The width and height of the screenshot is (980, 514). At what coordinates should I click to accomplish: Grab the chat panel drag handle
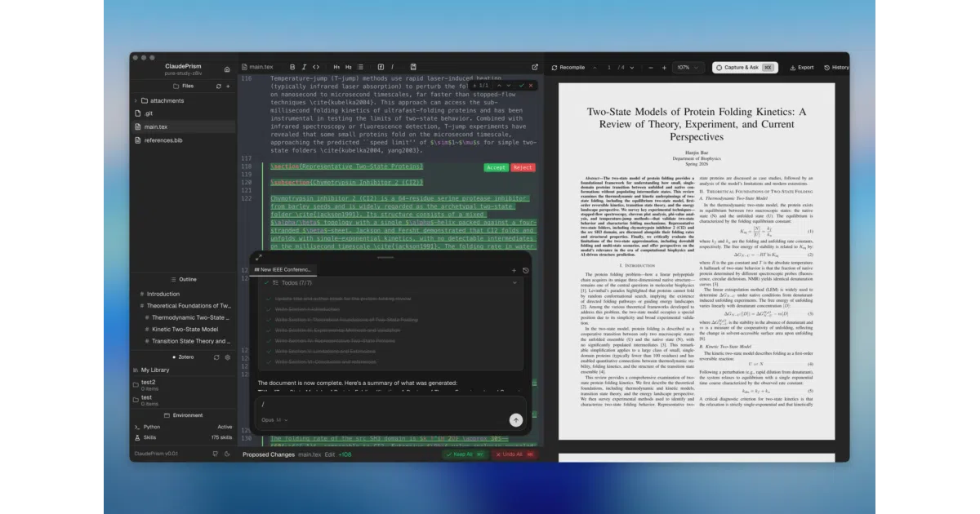coord(384,257)
